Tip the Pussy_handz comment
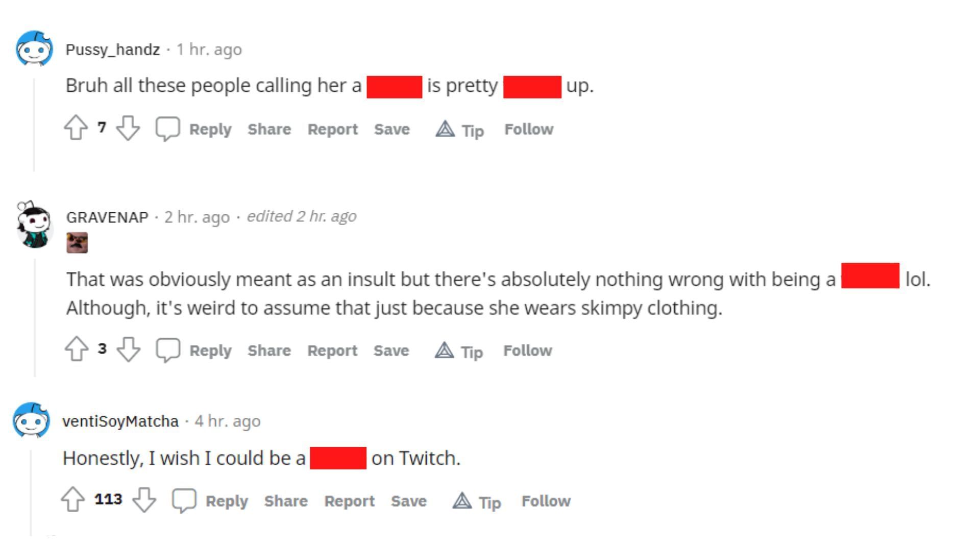The height and width of the screenshot is (551, 980). [460, 130]
